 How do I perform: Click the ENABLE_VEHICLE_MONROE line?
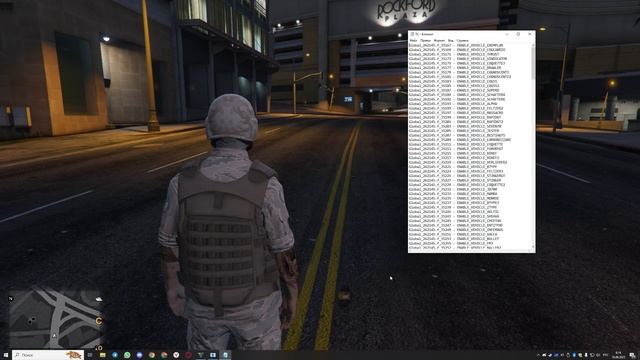click(454, 198)
